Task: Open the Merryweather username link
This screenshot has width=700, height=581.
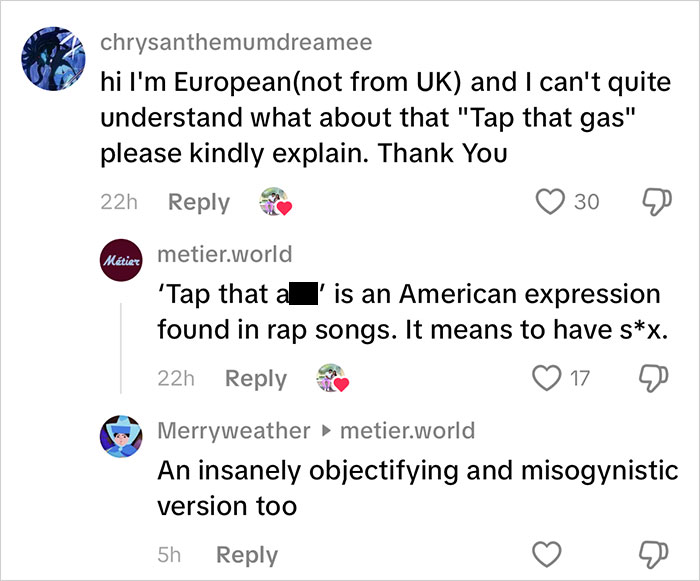Action: tap(234, 431)
